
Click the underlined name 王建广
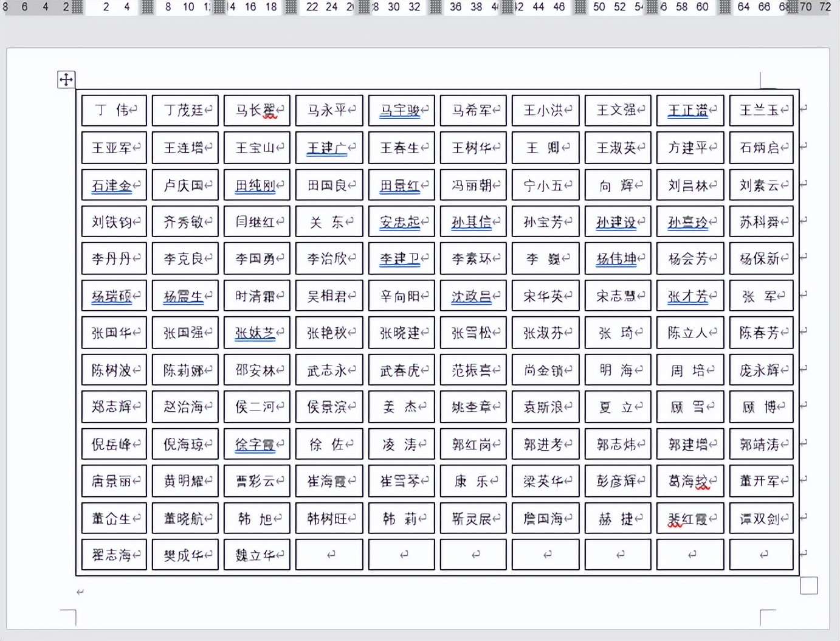(x=326, y=148)
